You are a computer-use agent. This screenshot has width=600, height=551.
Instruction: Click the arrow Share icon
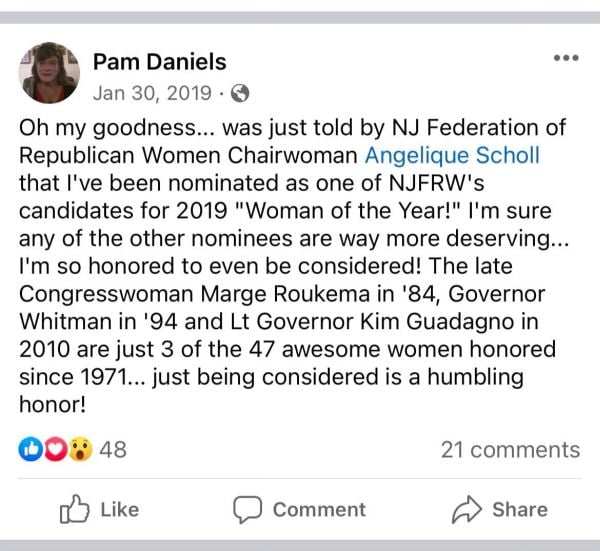[467, 509]
